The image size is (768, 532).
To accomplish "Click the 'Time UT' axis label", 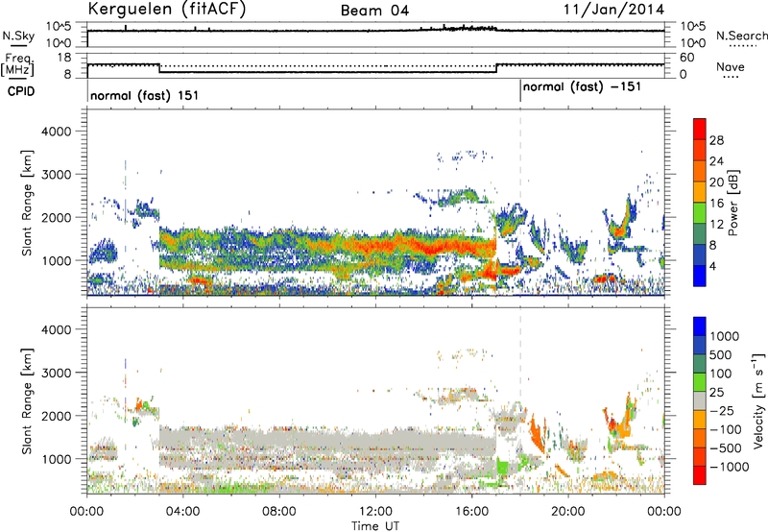I will [x=375, y=525].
